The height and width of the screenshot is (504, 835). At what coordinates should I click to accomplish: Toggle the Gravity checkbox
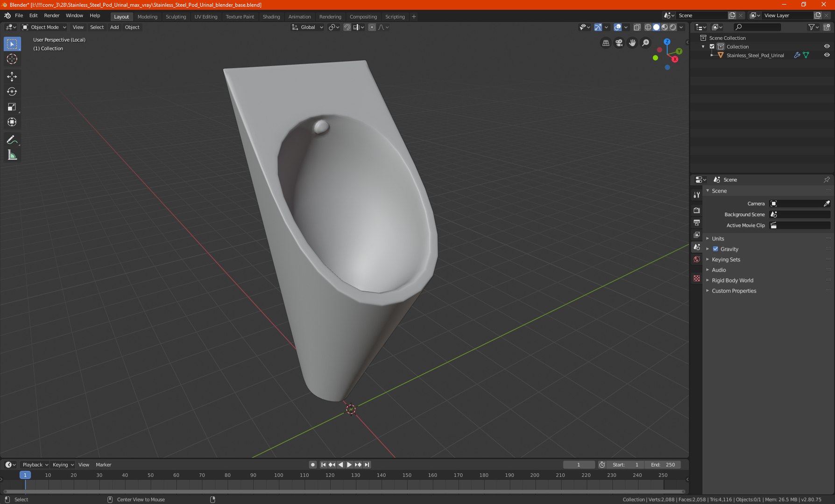pyautogui.click(x=715, y=249)
